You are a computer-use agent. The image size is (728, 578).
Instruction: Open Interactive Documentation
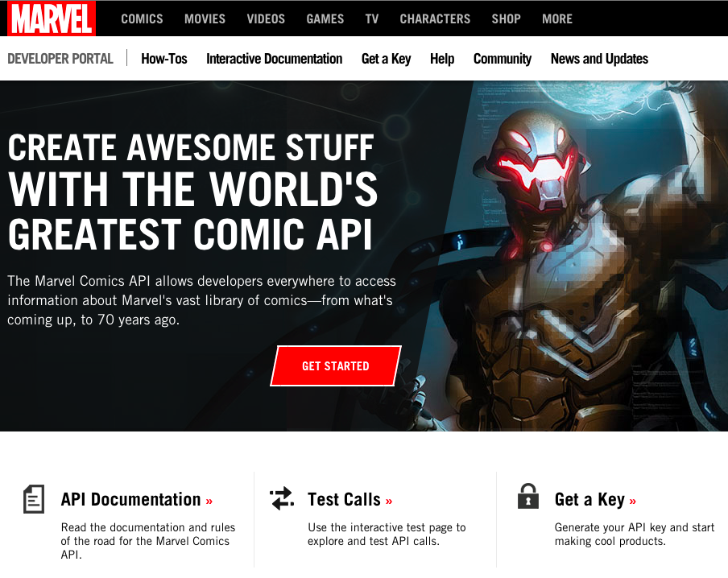tap(275, 59)
